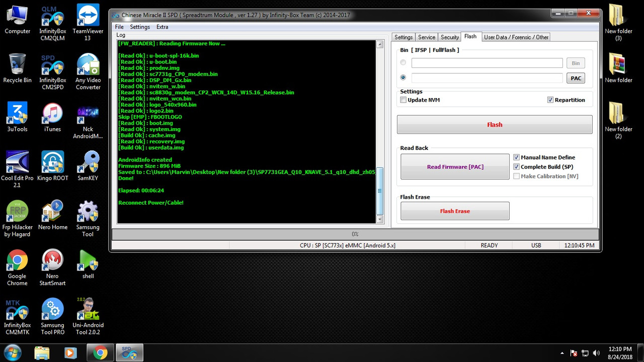Click the CPU status bar text
Screen dimensions: 644x362
348,245
